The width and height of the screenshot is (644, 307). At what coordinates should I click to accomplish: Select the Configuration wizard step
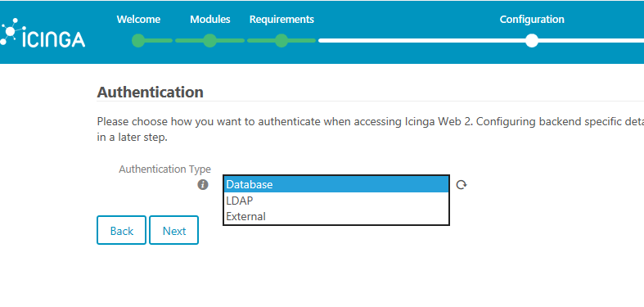532,20
